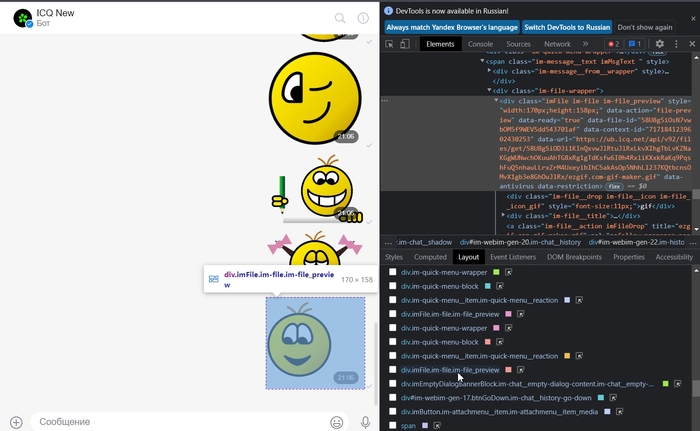
Task: Check the btnGoDown history-go-down overlay box
Action: (392, 398)
